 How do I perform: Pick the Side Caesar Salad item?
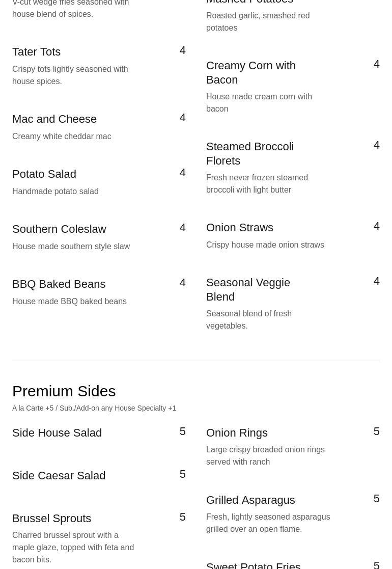[59, 476]
